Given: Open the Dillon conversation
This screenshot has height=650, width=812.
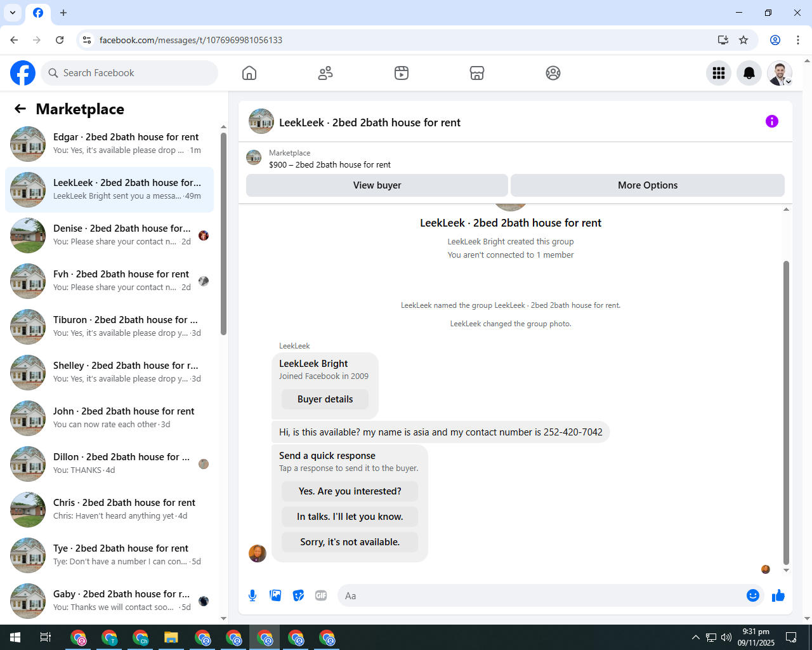Looking at the screenshot, I should [x=109, y=464].
